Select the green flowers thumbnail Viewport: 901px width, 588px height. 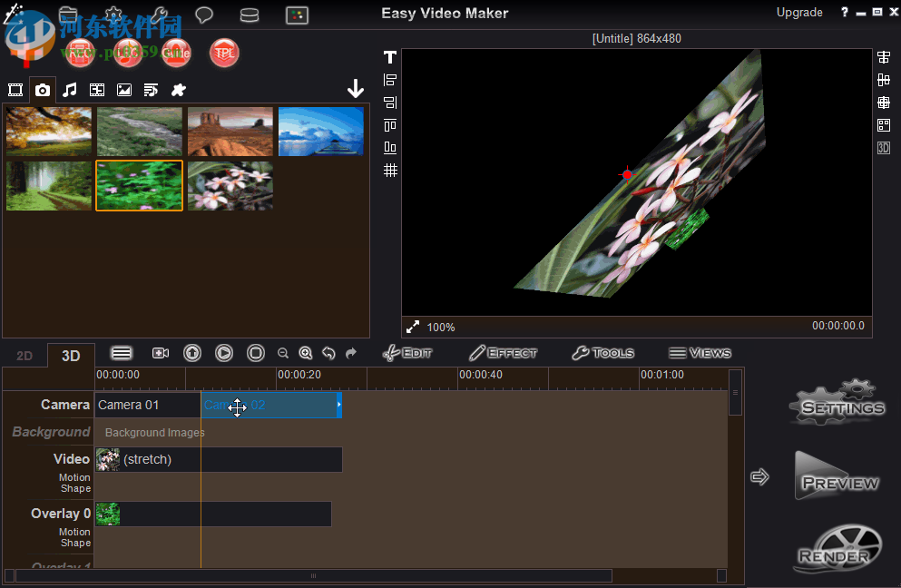[x=139, y=185]
